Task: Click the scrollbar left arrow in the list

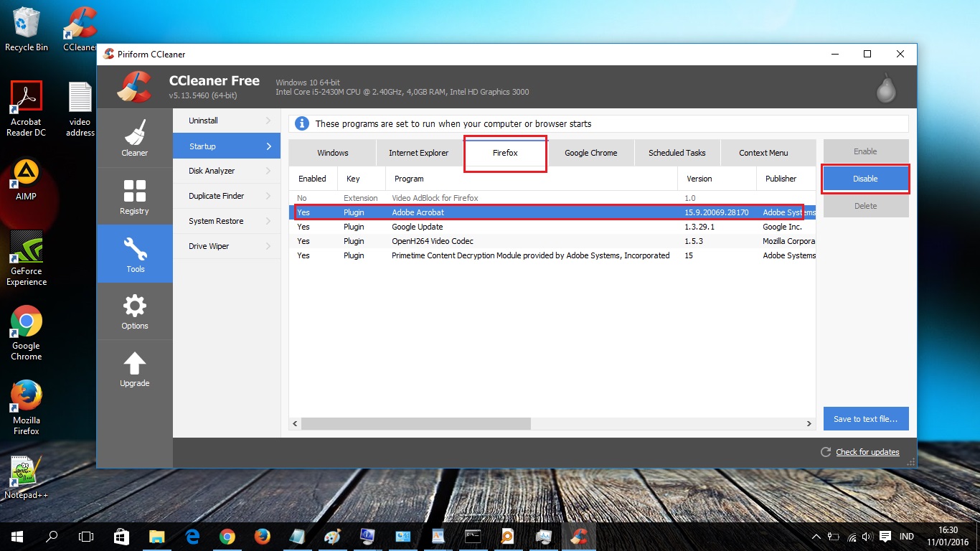Action: [296, 424]
